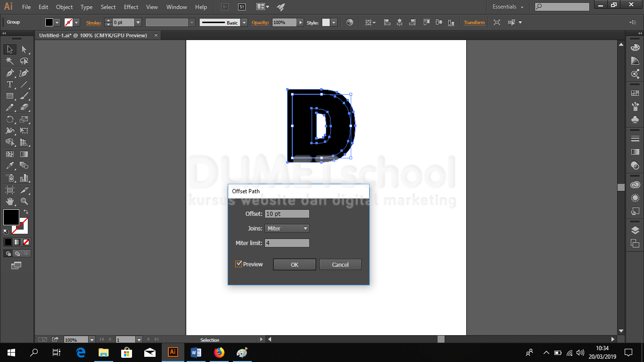Screen dimensions: 644x362
Task: Pick the Blend tool
Action: click(24, 165)
